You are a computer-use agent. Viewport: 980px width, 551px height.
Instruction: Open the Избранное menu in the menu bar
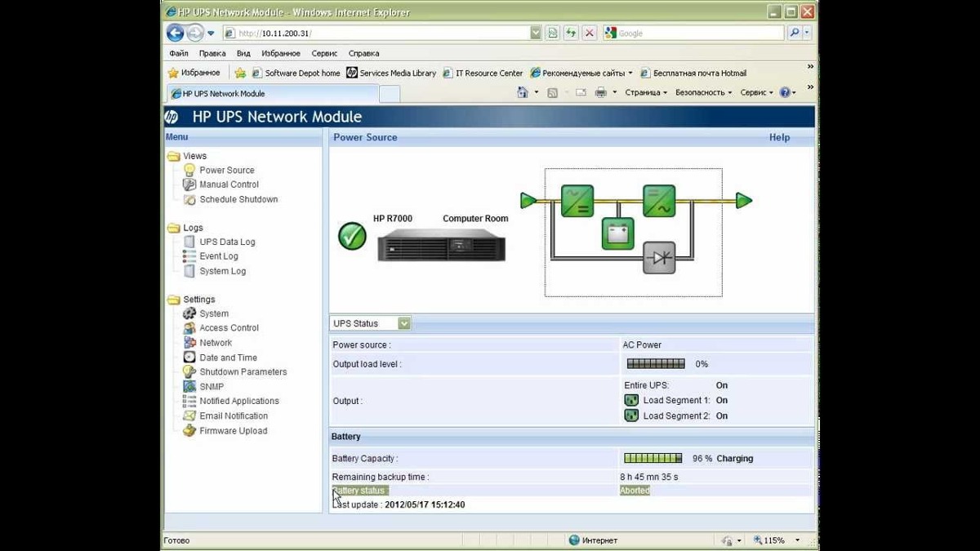[x=281, y=53]
